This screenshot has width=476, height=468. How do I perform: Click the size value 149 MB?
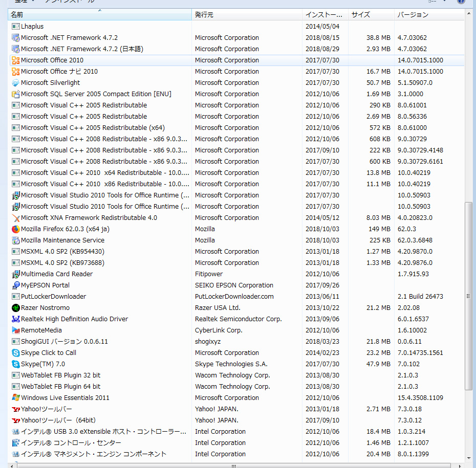pos(379,229)
